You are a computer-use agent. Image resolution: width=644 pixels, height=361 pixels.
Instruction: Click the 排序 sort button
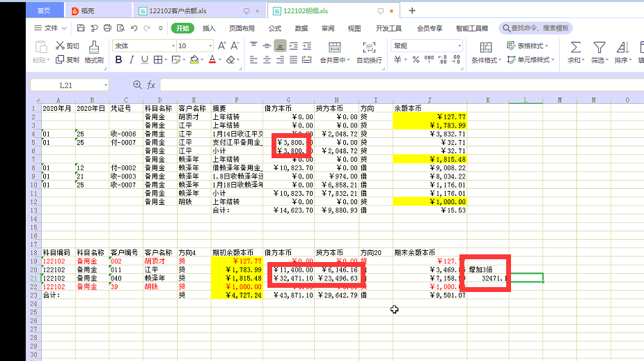(x=623, y=52)
